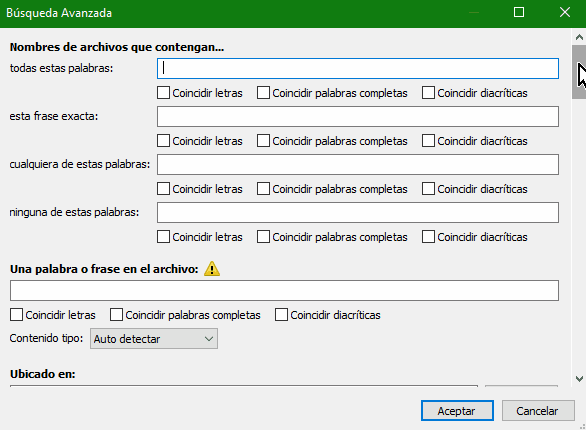
Task: Toggle Coincidir diacríticas under esta frase exacta
Action: [428, 141]
